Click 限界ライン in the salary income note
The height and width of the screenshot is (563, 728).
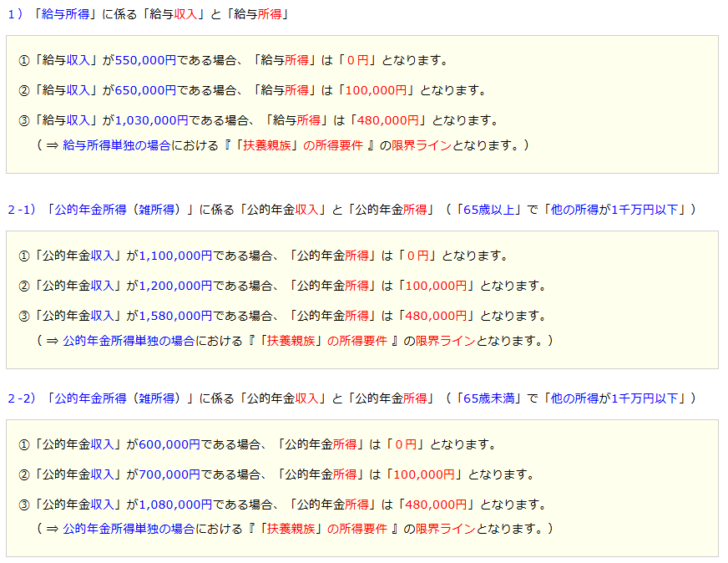pos(422,145)
